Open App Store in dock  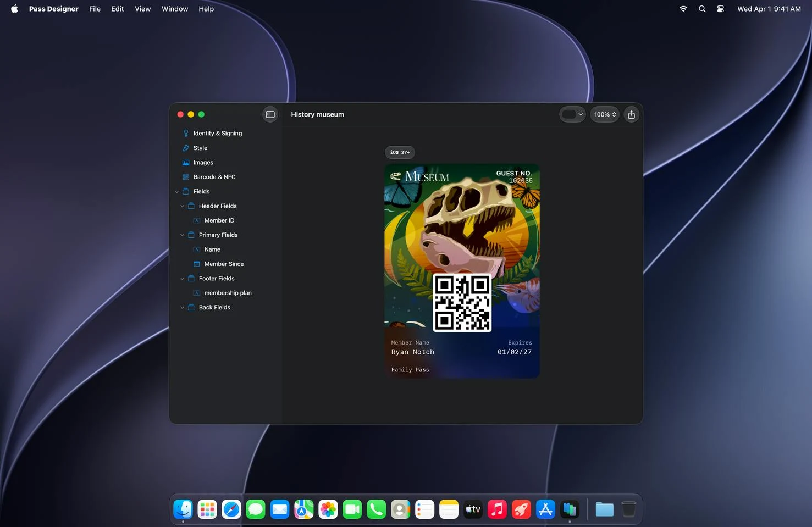[x=545, y=509]
